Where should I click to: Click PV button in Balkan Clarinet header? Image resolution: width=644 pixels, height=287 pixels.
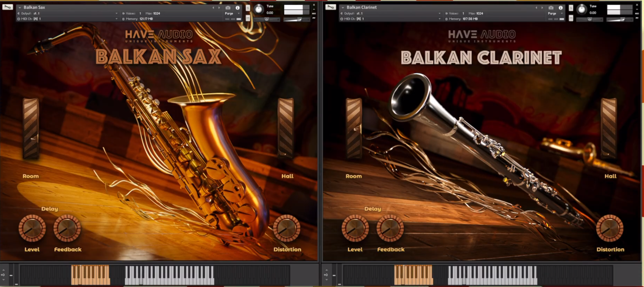[637, 18]
